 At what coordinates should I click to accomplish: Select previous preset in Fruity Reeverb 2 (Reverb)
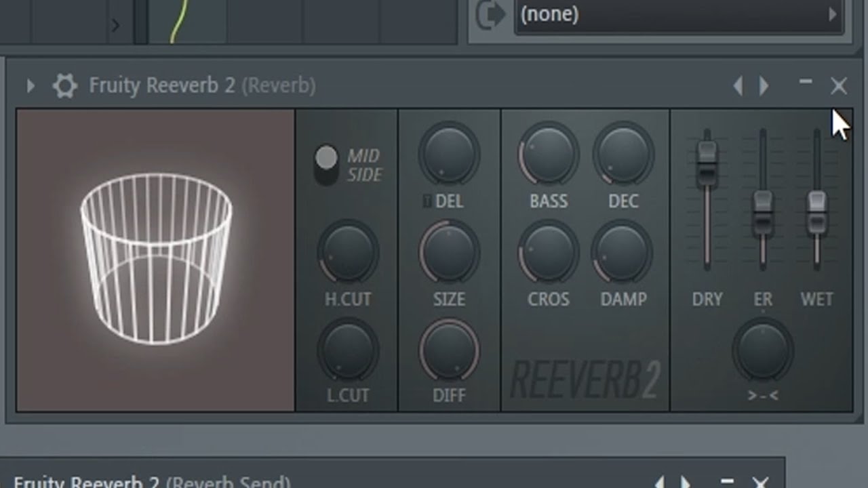coord(738,86)
